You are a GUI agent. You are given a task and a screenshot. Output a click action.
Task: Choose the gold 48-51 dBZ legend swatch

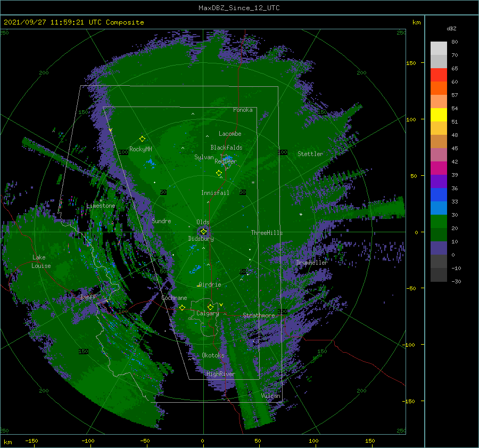(439, 128)
